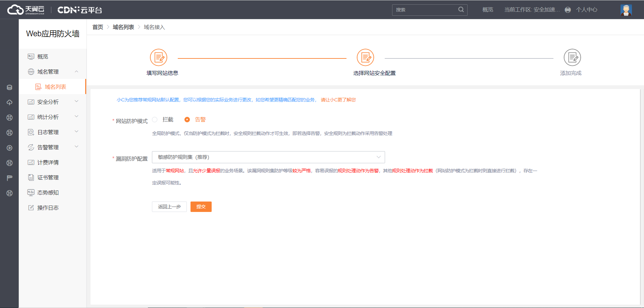Click the 搜索 input field

click(424, 10)
